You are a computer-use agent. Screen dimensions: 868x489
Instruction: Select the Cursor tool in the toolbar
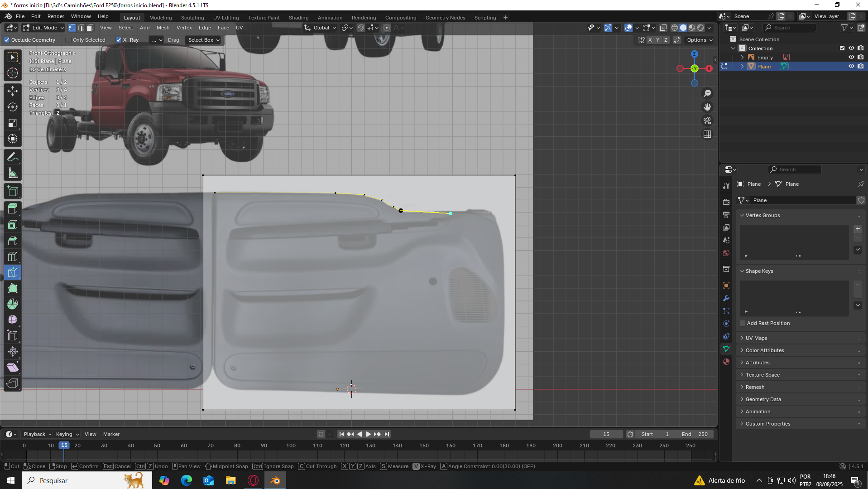pyautogui.click(x=13, y=73)
